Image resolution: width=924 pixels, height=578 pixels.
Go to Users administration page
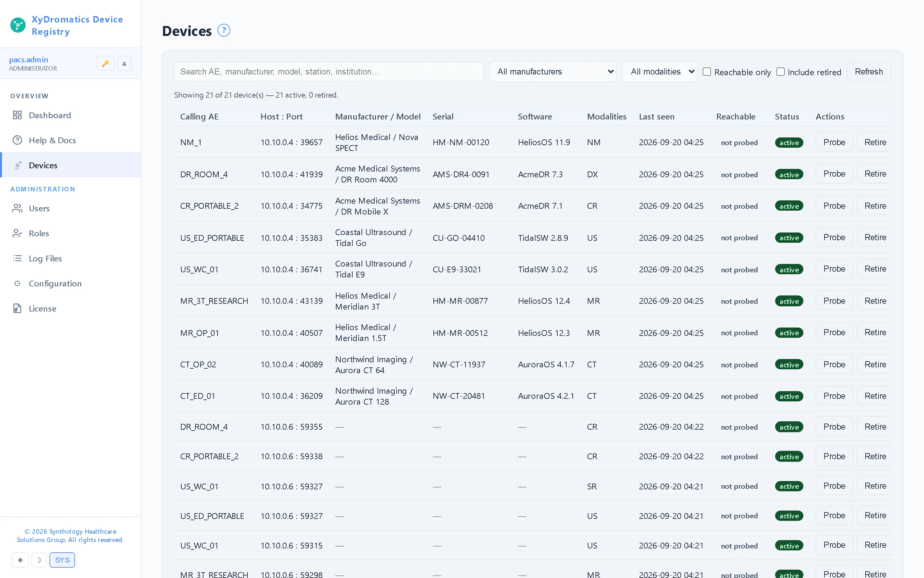[x=70, y=208]
